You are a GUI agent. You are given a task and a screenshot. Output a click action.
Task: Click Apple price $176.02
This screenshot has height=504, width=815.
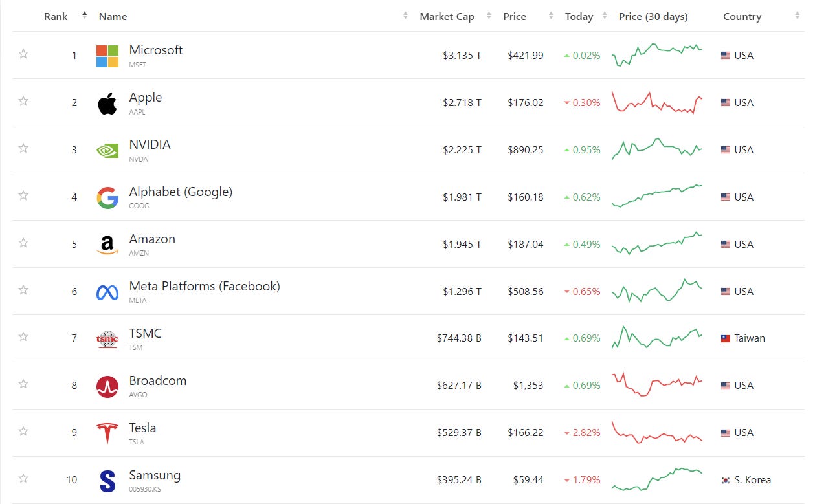coord(526,103)
